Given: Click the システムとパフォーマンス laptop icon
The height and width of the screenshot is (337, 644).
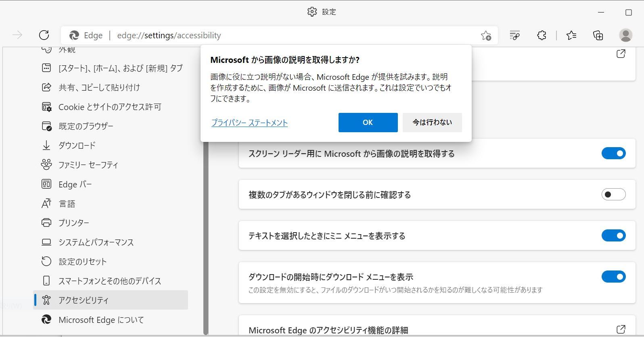Looking at the screenshot, I should pos(46,242).
